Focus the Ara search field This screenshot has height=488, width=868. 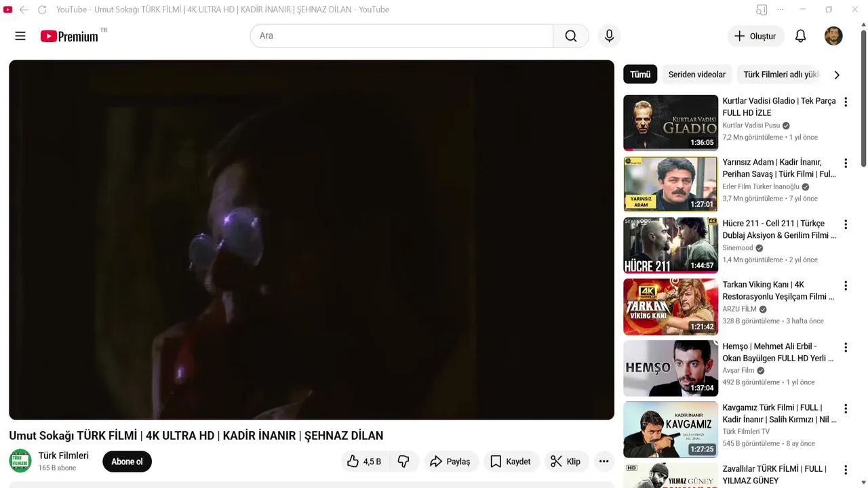pos(401,36)
